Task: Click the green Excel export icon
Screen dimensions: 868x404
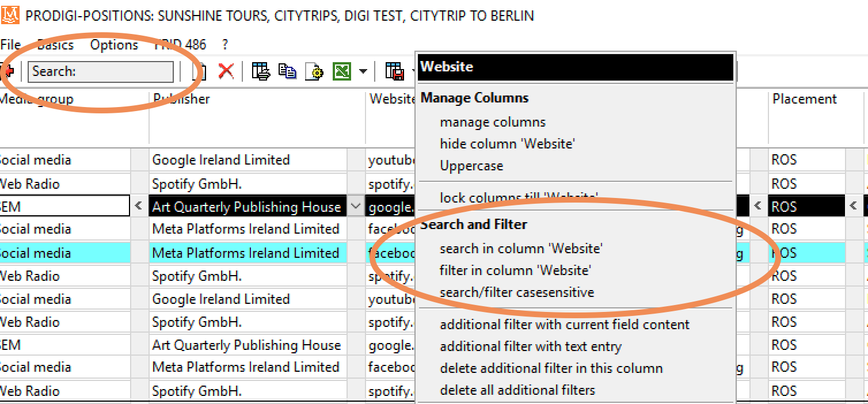Action: (x=342, y=71)
